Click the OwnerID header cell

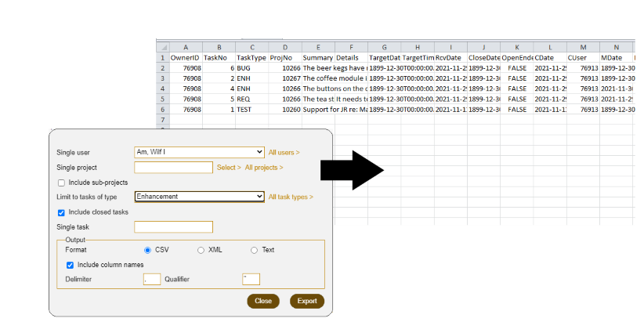click(x=186, y=58)
